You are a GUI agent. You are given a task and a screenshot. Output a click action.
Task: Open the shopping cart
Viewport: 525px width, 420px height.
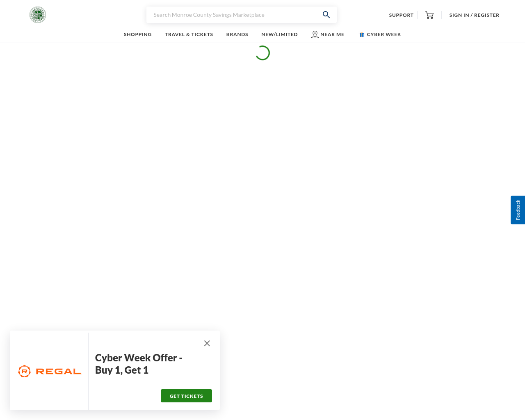point(429,15)
